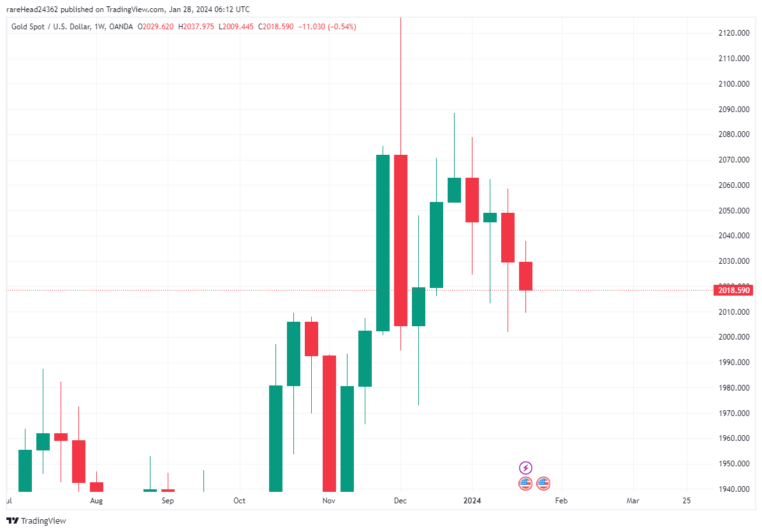Click the closing price value C2018.590
The width and height of the screenshot is (762, 532).
click(x=275, y=27)
